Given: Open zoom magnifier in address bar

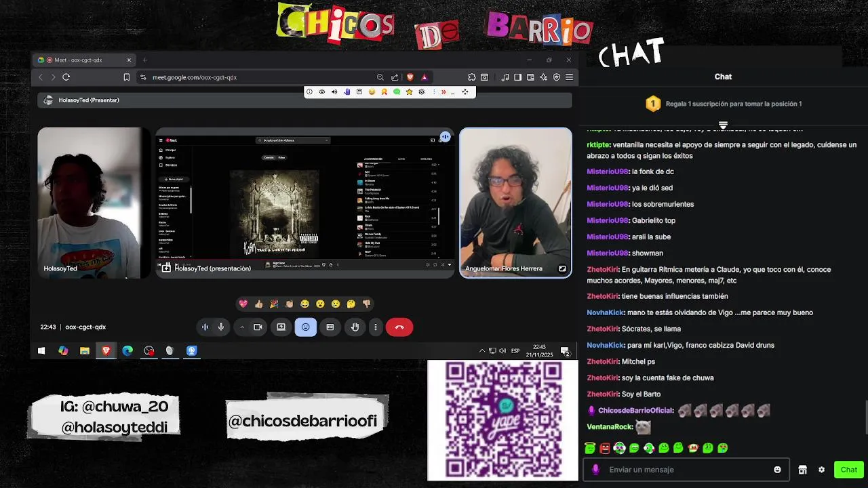Looking at the screenshot, I should pos(380,77).
